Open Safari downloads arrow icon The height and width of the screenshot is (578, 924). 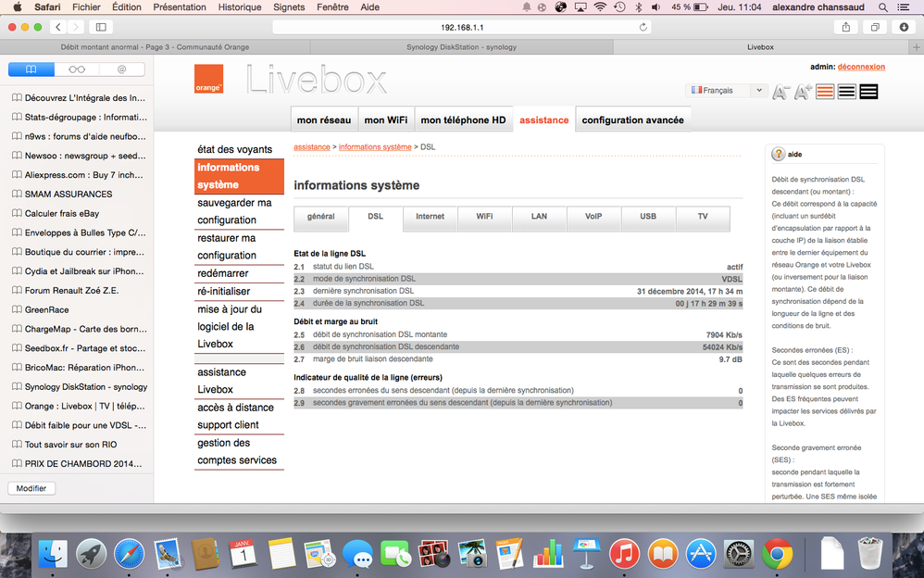(904, 28)
